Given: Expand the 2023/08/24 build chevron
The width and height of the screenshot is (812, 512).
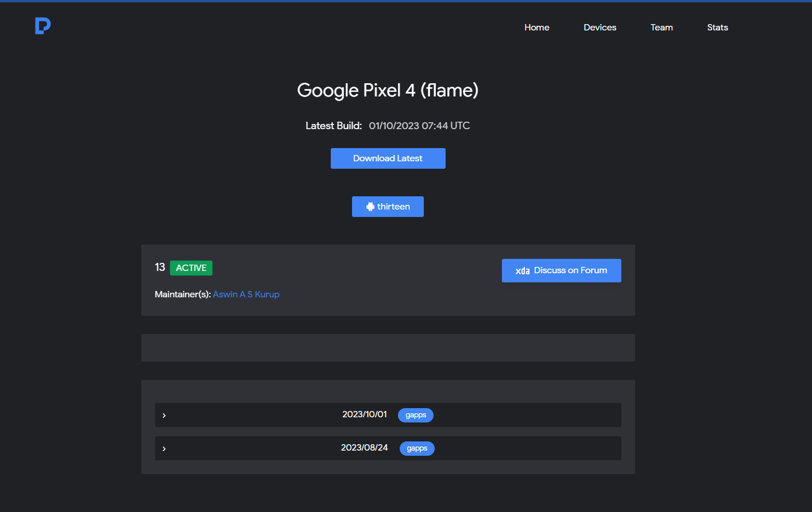Looking at the screenshot, I should [164, 448].
